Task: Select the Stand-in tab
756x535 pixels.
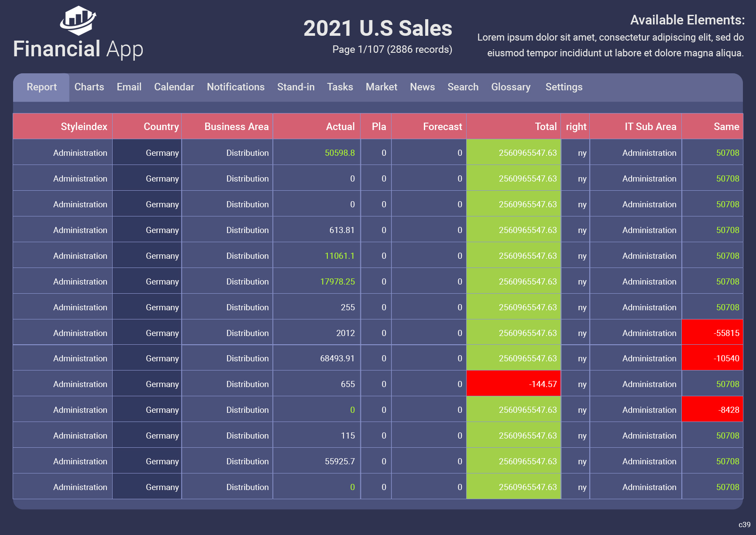Action: 296,87
